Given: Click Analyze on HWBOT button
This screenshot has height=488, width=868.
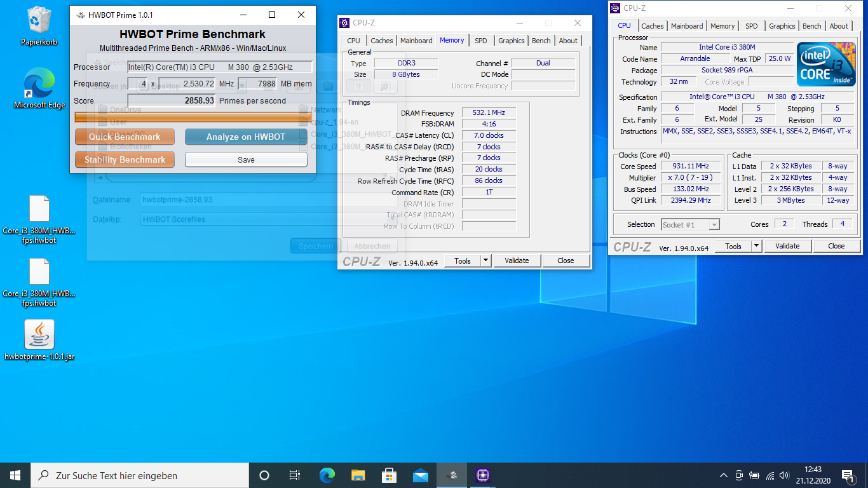Looking at the screenshot, I should pyautogui.click(x=246, y=137).
